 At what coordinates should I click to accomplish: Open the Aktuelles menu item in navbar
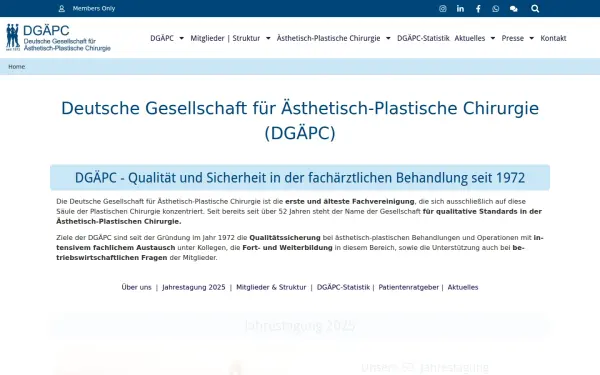pyautogui.click(x=470, y=38)
